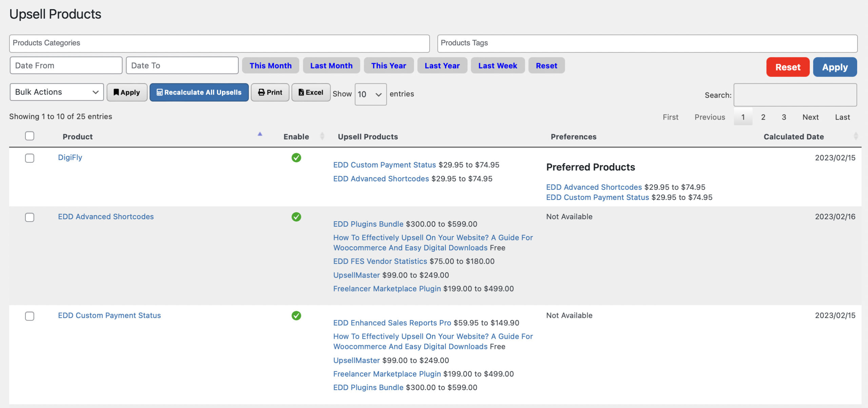Click the red Reset button
The height and width of the screenshot is (408, 868).
tap(788, 67)
